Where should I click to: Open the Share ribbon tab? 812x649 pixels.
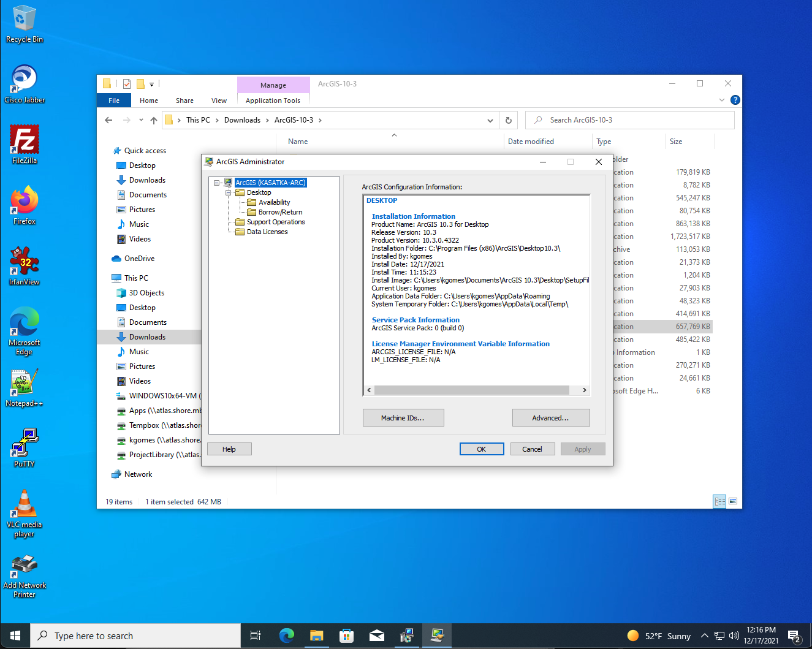184,101
